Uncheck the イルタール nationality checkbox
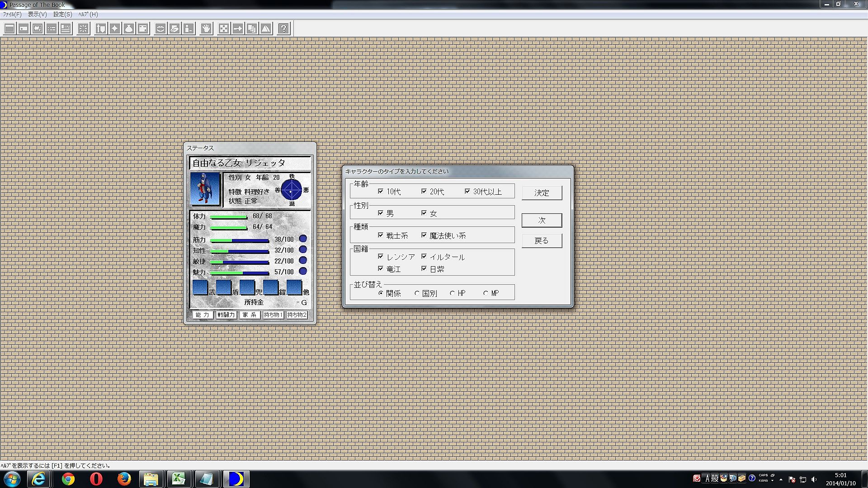 424,256
